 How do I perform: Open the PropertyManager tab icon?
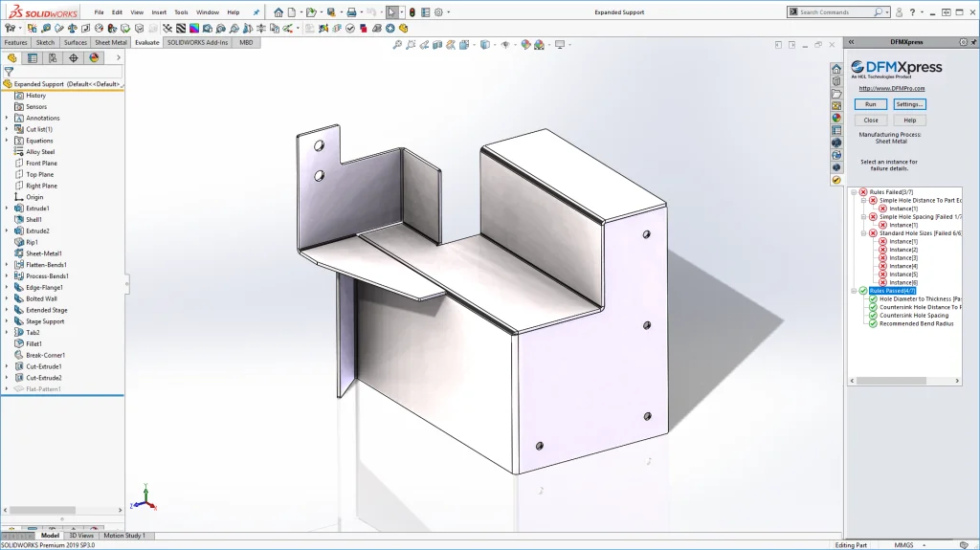click(x=33, y=58)
